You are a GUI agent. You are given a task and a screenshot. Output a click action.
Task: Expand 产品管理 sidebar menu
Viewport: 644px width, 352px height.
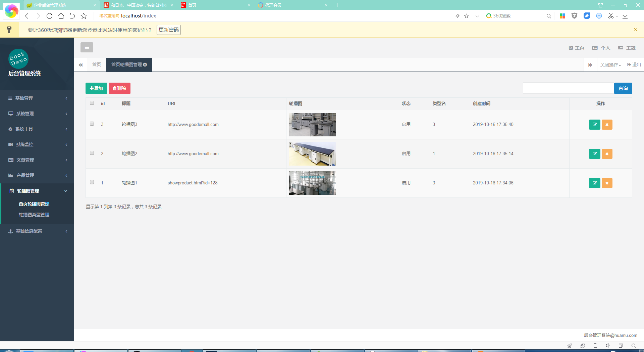[37, 175]
